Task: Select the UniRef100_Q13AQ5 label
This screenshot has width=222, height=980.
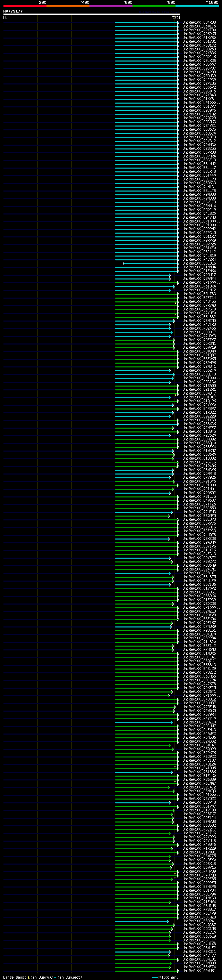Action: point(199,386)
